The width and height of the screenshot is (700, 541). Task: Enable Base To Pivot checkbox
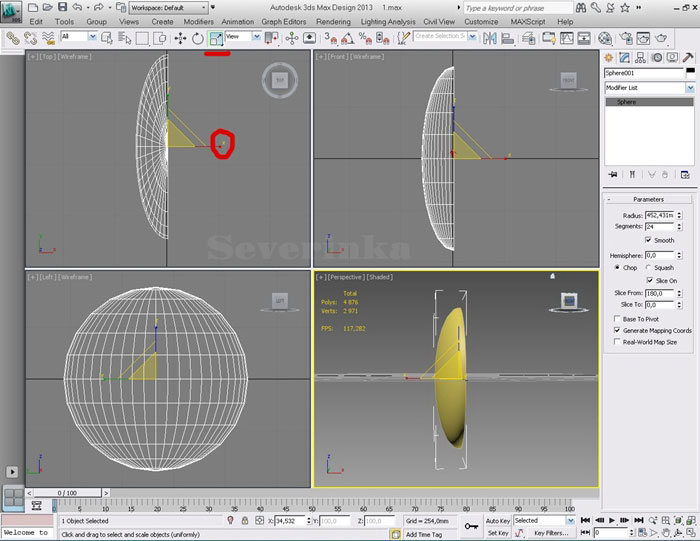point(617,318)
